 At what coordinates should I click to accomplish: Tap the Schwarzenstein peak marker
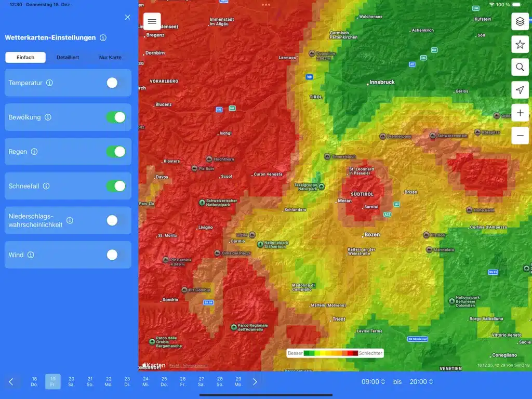433,136
